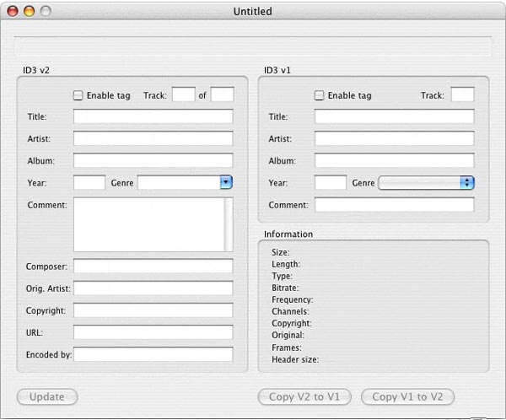Focus the Encoded by field

click(x=153, y=354)
